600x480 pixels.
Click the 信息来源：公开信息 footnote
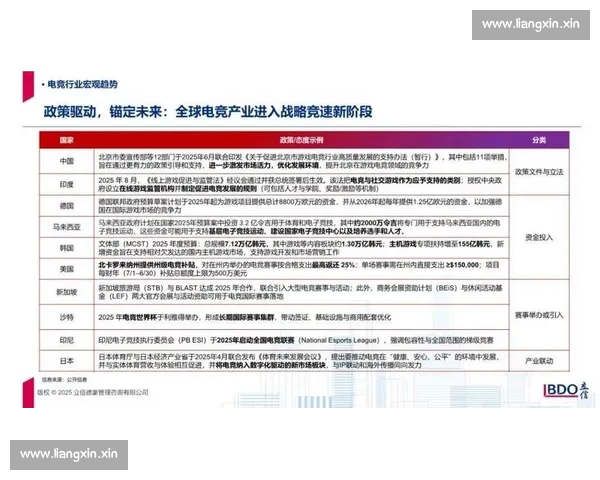tap(64, 380)
